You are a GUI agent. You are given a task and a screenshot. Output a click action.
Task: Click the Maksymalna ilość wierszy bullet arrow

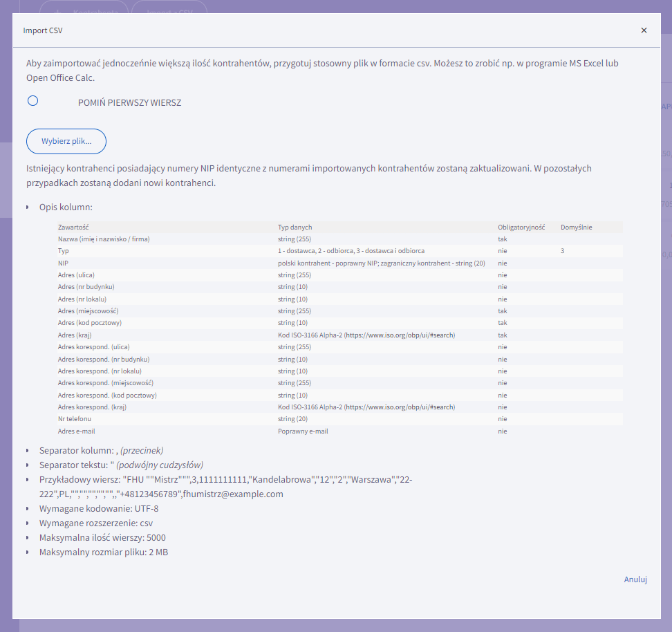pos(28,538)
